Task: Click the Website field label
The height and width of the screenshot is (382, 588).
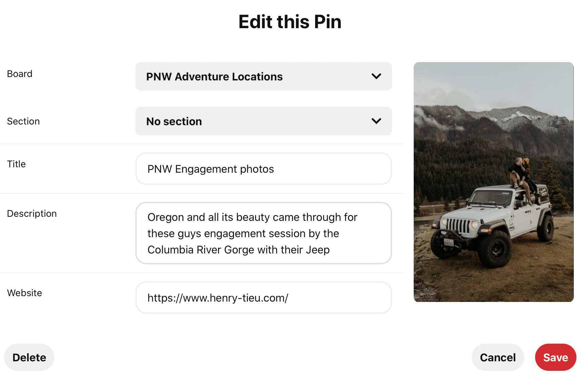Action: [24, 293]
